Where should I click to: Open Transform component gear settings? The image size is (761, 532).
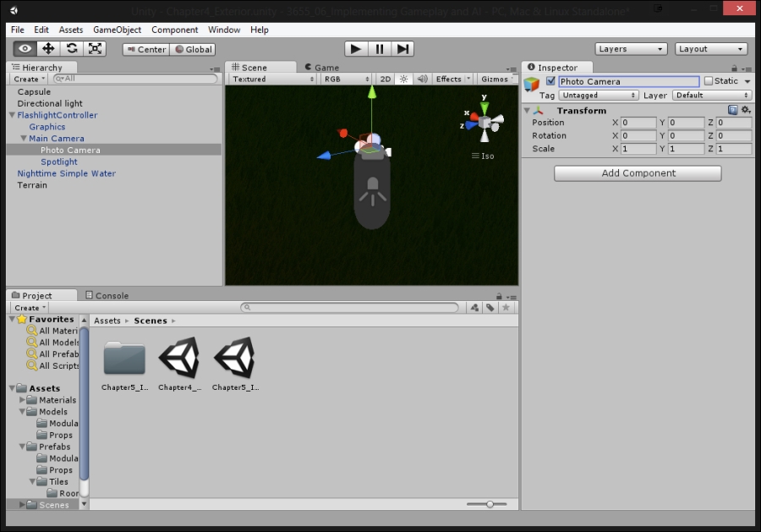(746, 110)
